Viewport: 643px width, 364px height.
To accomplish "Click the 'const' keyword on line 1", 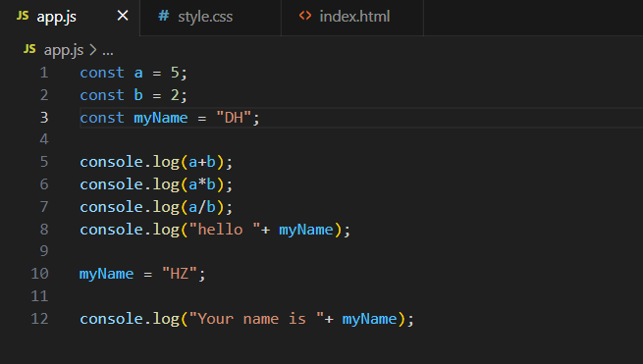I will click(102, 73).
